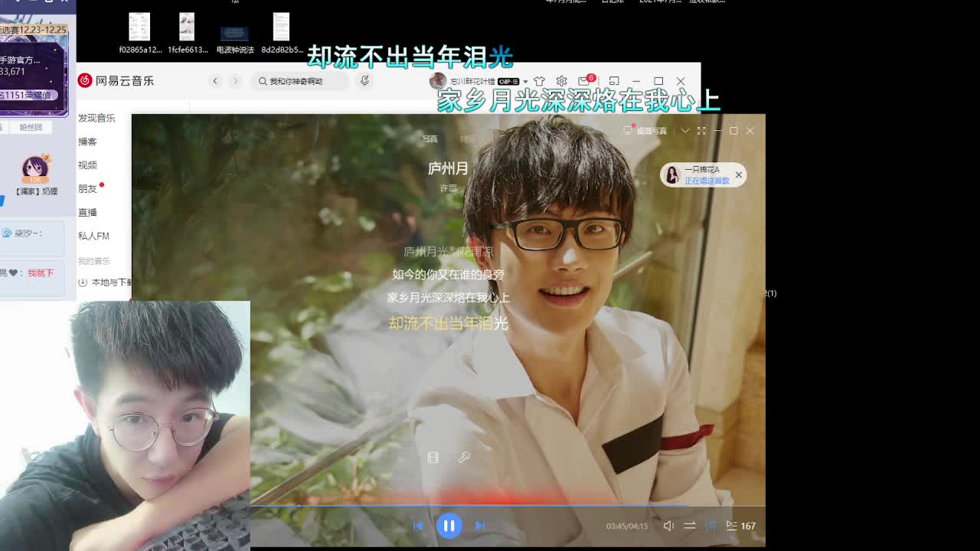The height and width of the screenshot is (551, 980).
Task: Open username 忘川畔花叶惜 account
Action: tap(472, 81)
